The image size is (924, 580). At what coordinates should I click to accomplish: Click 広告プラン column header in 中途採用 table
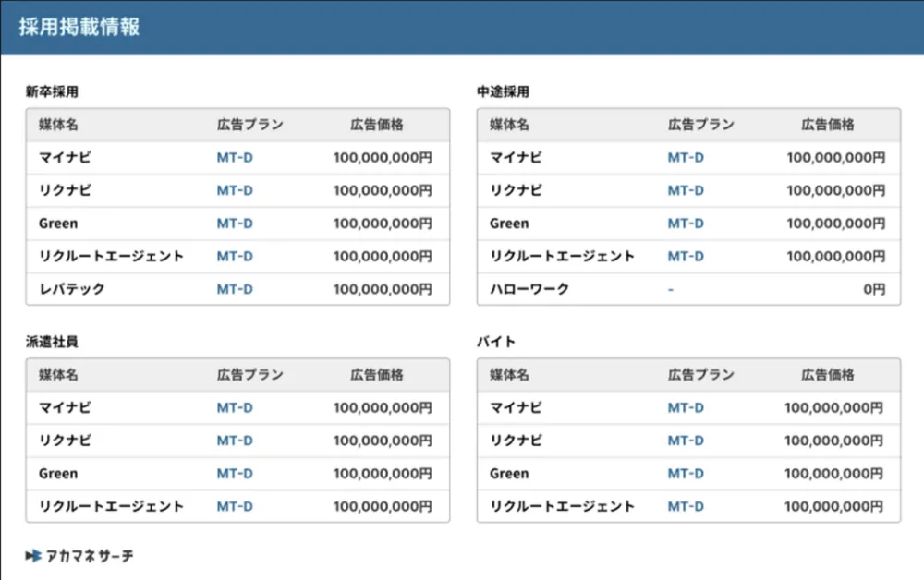click(x=700, y=125)
